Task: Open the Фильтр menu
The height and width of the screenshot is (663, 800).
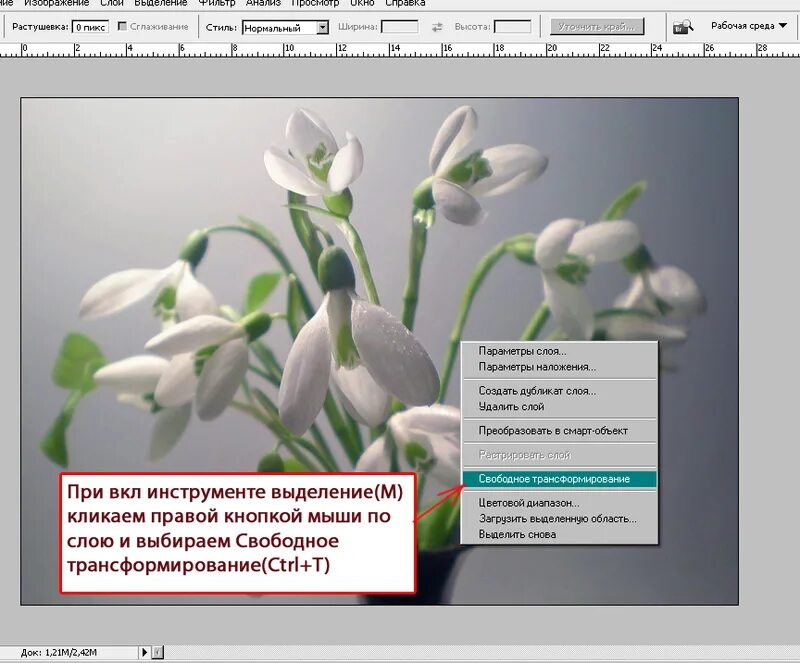Action: [x=217, y=3]
